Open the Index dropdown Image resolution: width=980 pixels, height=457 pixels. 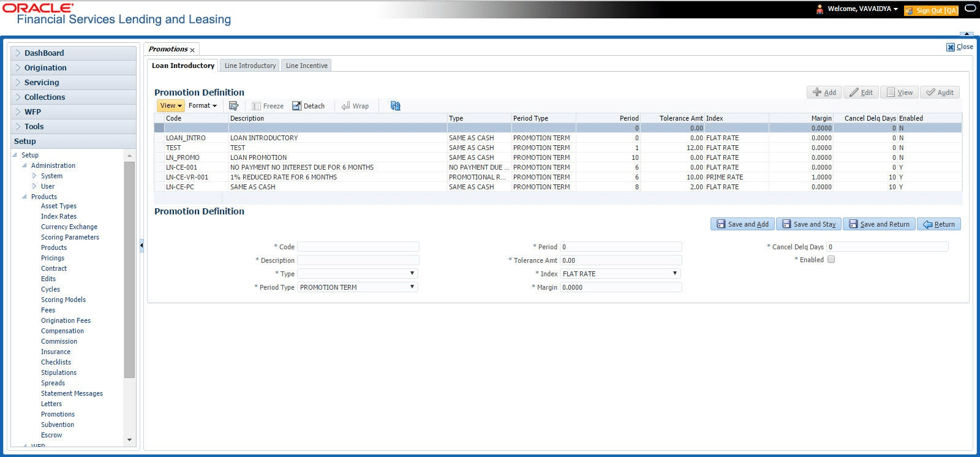[620, 273]
